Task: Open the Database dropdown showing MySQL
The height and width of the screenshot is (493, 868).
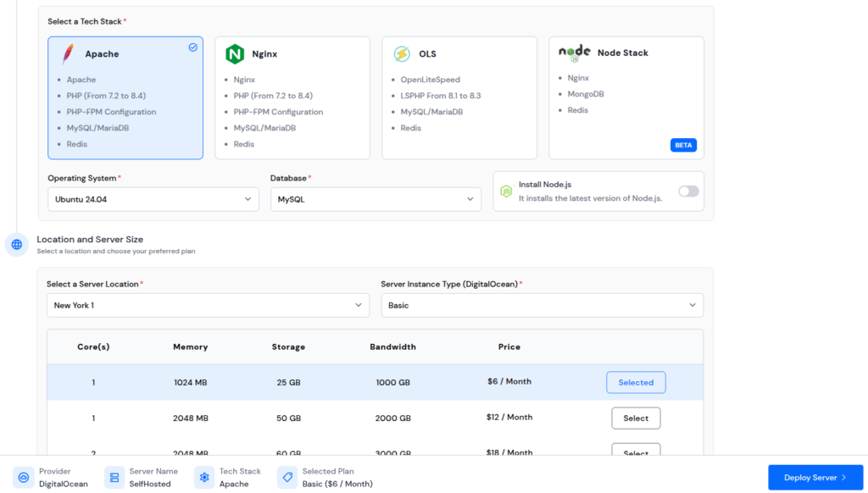Action: pos(376,199)
